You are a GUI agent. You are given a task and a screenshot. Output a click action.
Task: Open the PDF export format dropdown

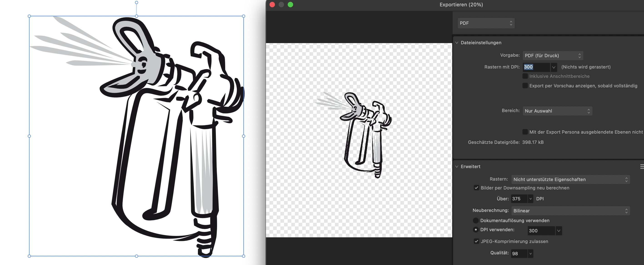486,23
